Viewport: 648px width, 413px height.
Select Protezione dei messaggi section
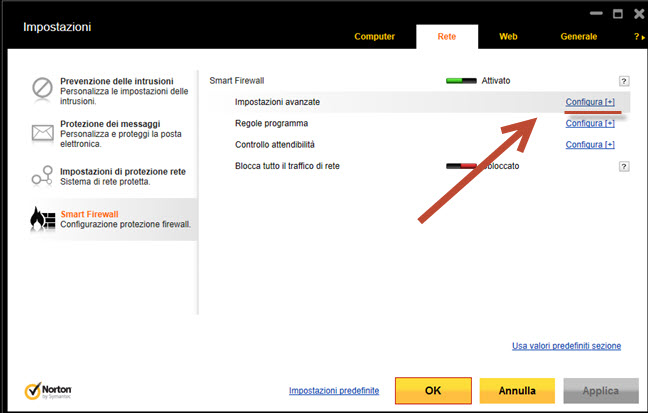[x=112, y=134]
